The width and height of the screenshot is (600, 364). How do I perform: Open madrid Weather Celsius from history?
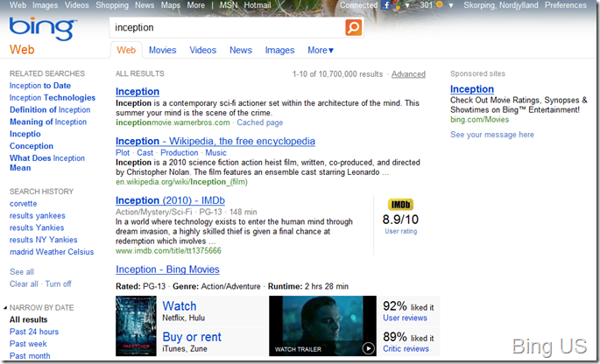pyautogui.click(x=52, y=252)
